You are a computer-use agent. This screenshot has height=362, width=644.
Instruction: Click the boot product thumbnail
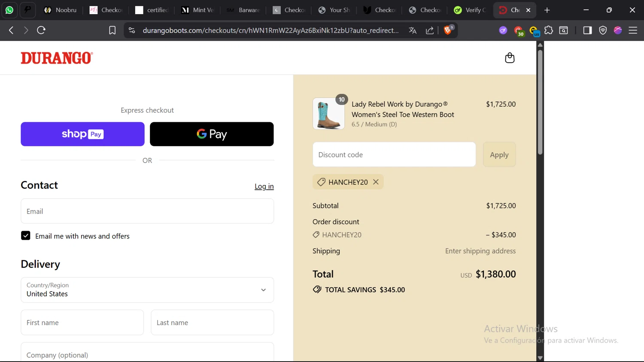point(328,114)
